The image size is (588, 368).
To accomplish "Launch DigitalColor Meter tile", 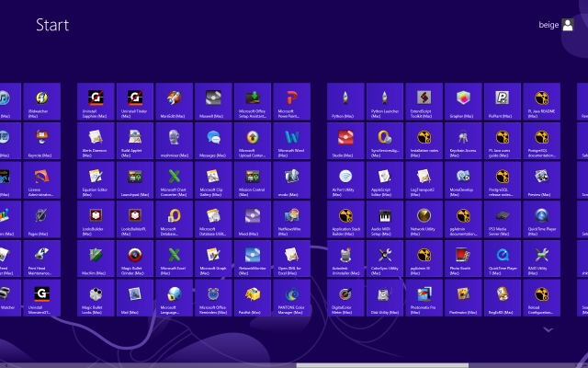I will point(345,298).
